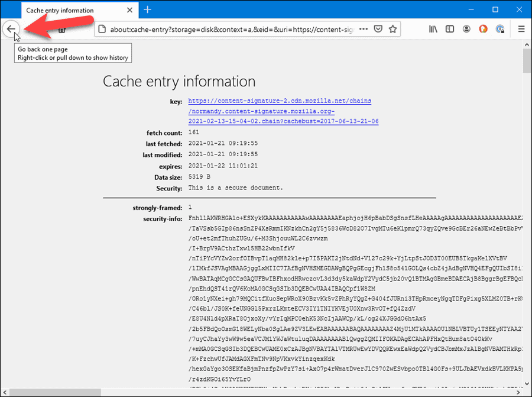This screenshot has width=532, height=397.
Task: Open the Firefox account icon
Action: point(466,29)
